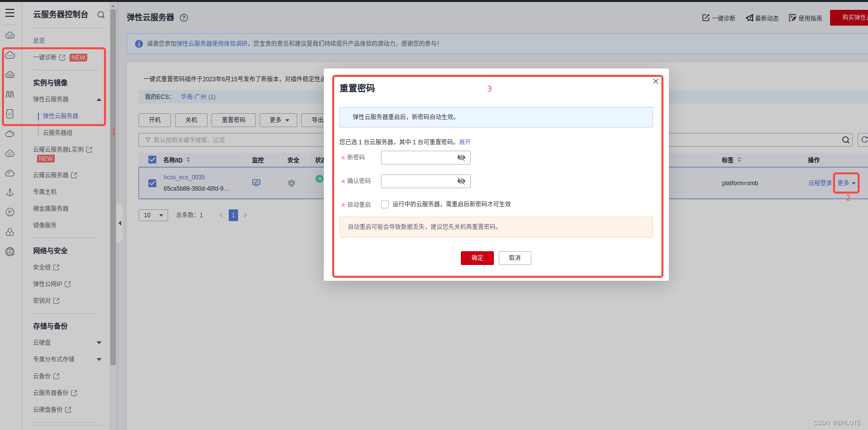Toggle visibility of 新密码 field
Screen dimensions: 868x430
[x=461, y=158]
